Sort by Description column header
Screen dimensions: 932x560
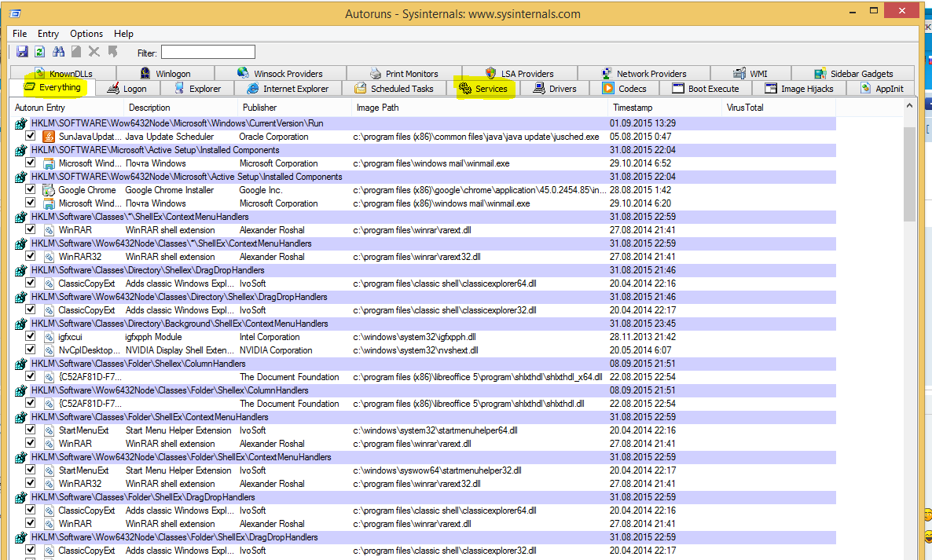[x=181, y=108]
